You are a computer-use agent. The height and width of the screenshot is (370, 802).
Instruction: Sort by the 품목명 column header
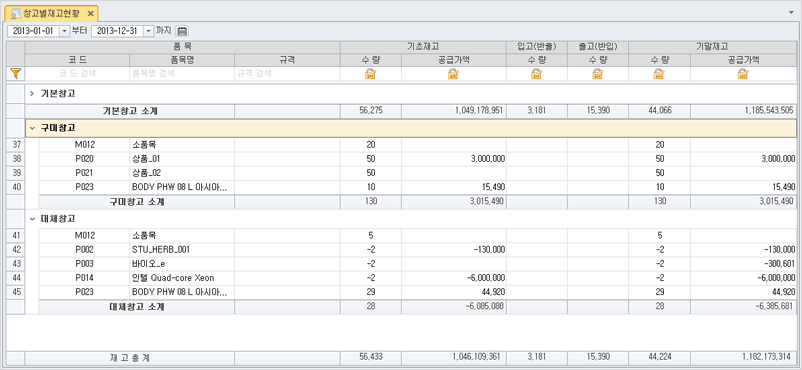pos(182,60)
